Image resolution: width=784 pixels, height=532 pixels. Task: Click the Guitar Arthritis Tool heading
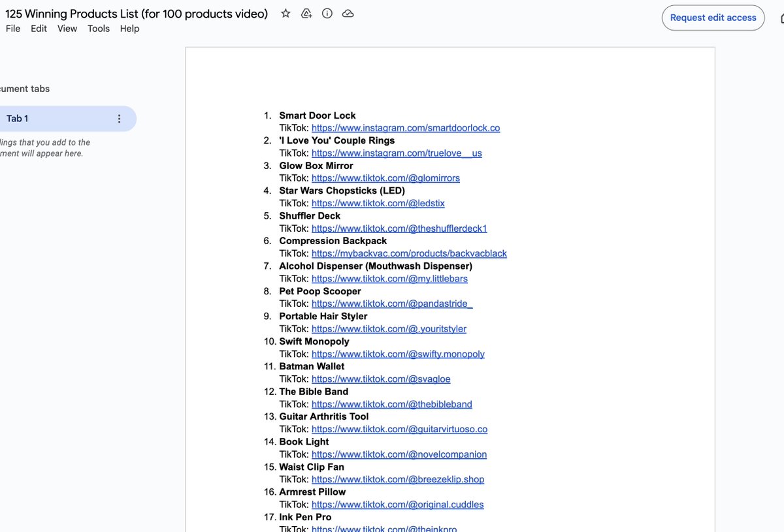pos(324,416)
